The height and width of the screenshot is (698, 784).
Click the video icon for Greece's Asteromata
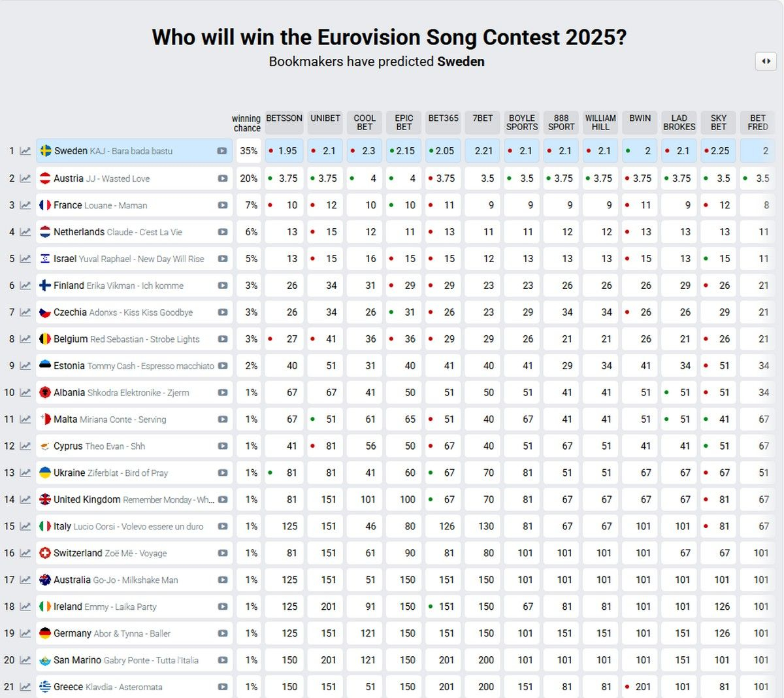(x=223, y=687)
